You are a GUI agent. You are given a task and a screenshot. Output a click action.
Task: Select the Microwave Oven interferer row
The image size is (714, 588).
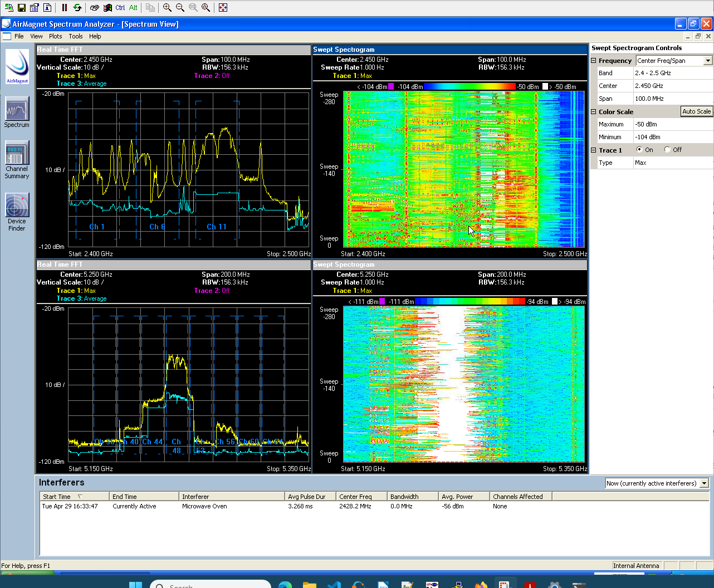[374, 506]
